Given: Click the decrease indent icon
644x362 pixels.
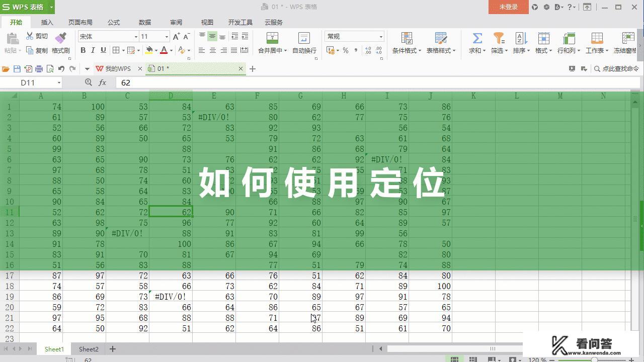Looking at the screenshot, I should pos(234,36).
